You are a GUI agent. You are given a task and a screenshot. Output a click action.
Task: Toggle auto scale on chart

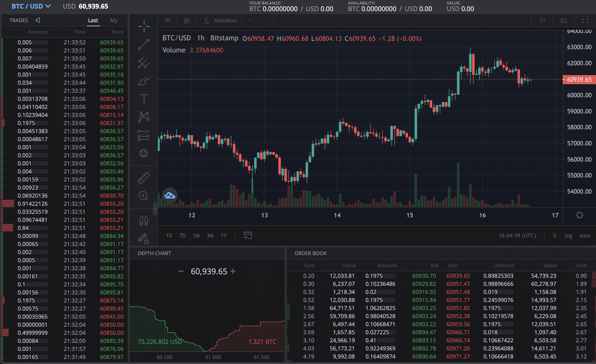click(x=585, y=235)
